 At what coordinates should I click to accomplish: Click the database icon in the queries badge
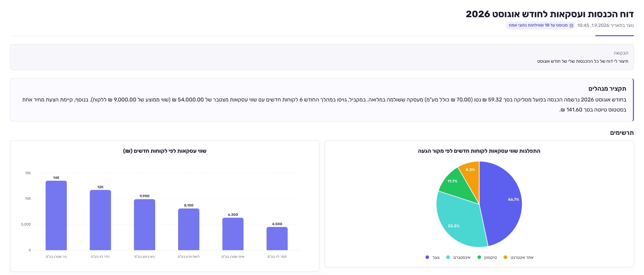(x=571, y=25)
